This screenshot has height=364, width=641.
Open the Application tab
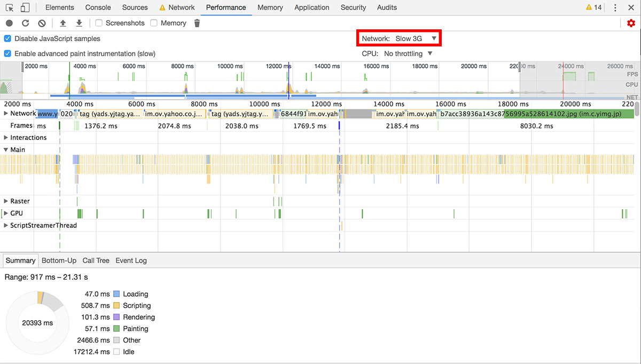click(311, 7)
